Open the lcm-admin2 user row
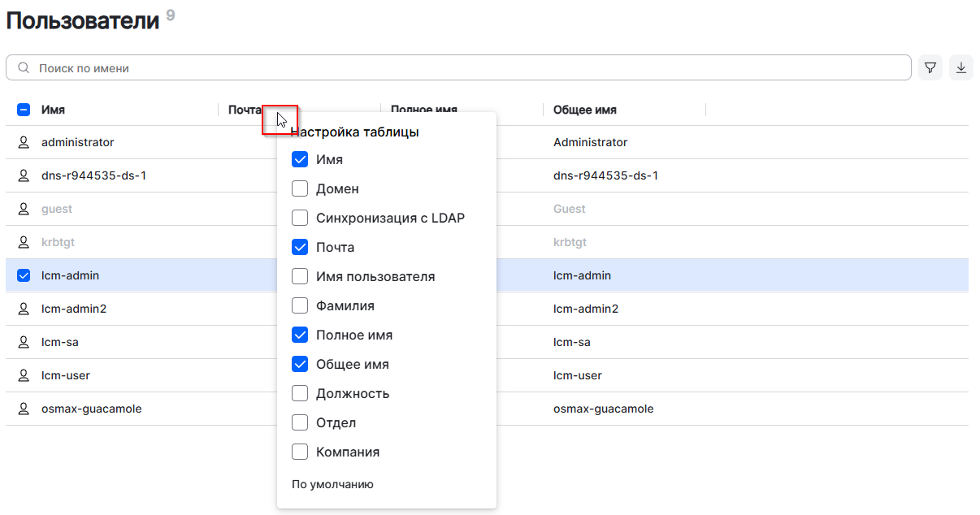Image resolution: width=980 pixels, height=515 pixels. pyautogui.click(x=74, y=309)
